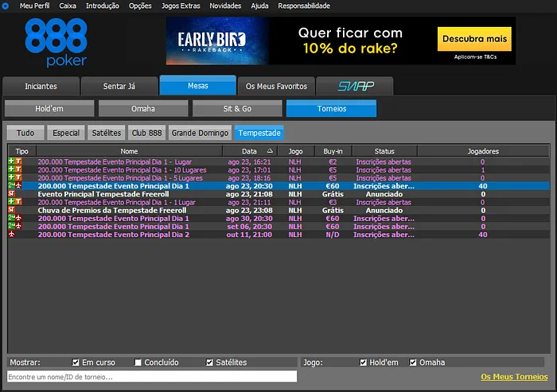
Task: Open the Novidades menu
Action: 225,6
